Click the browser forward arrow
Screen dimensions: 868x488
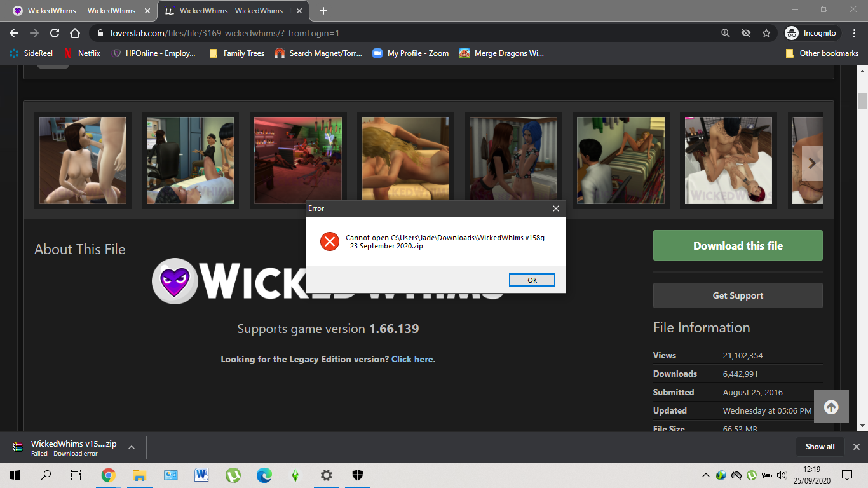(x=34, y=33)
